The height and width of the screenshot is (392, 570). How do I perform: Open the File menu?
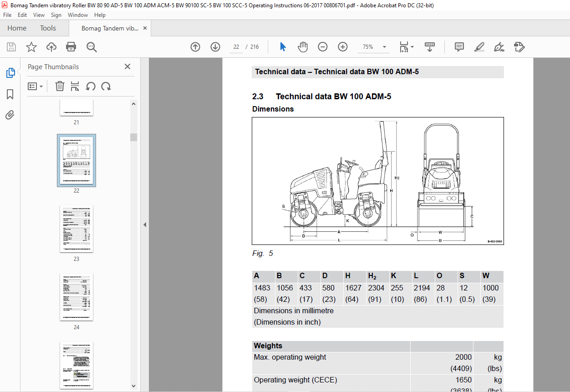(7, 15)
